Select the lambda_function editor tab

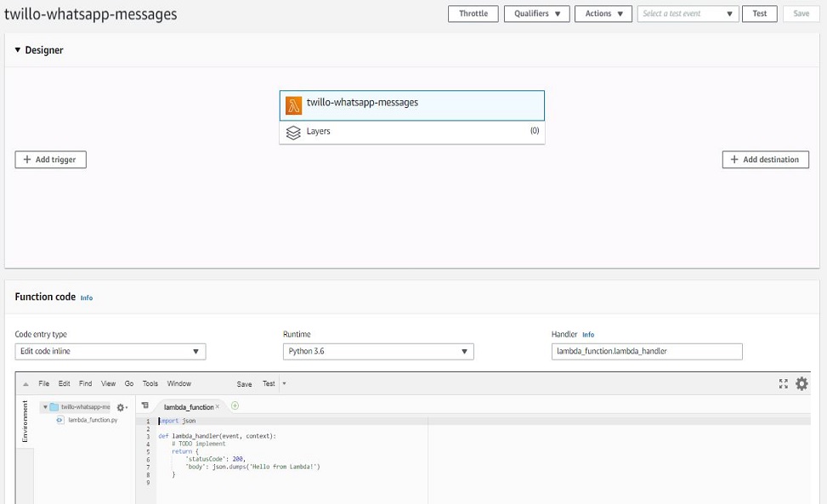pyautogui.click(x=189, y=407)
